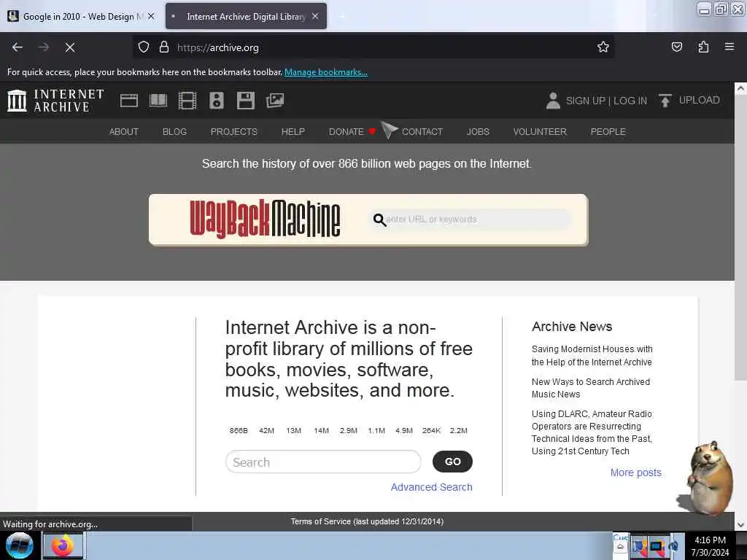This screenshot has width=747, height=560.
Task: Click the 866B web pages count
Action: (239, 430)
